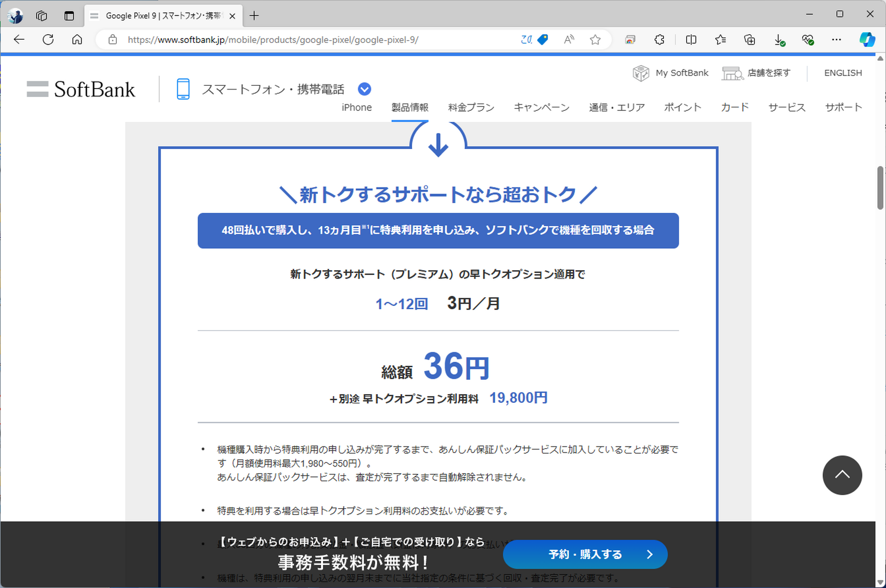Open Split screen view icon
The width and height of the screenshot is (886, 588).
[x=691, y=40]
